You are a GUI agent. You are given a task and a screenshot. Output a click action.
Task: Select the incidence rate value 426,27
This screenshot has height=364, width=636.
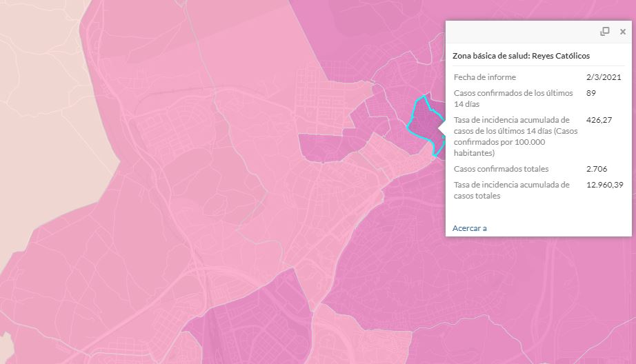pyautogui.click(x=599, y=120)
